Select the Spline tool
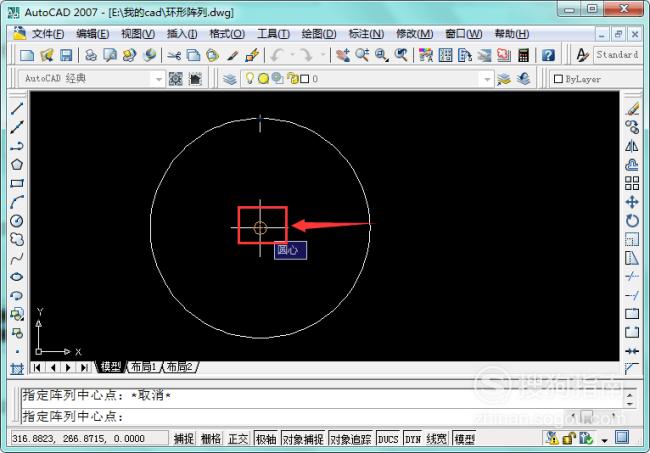Image resolution: width=650 pixels, height=453 pixels. coord(17,259)
